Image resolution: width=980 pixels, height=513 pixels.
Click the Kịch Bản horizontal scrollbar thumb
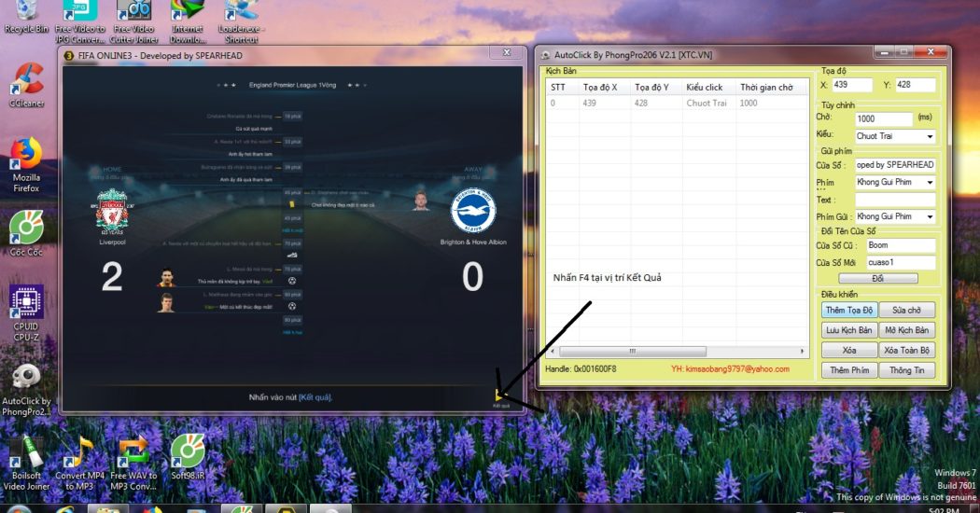pos(633,351)
